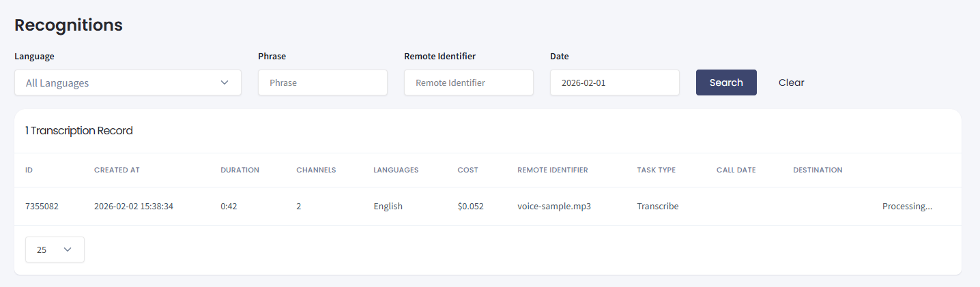980x287 pixels.
Task: Click created timestamp 2026-02-02 15:38:34
Action: coord(134,206)
